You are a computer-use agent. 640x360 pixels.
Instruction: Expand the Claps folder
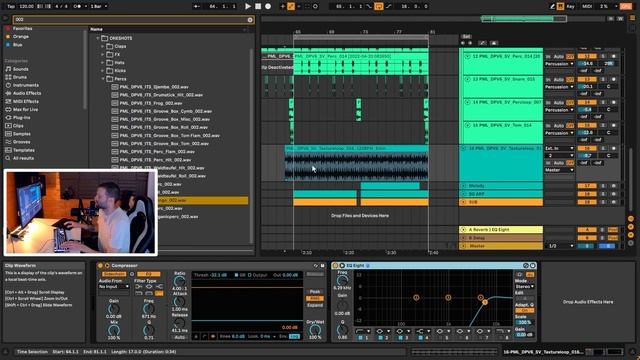[103, 46]
